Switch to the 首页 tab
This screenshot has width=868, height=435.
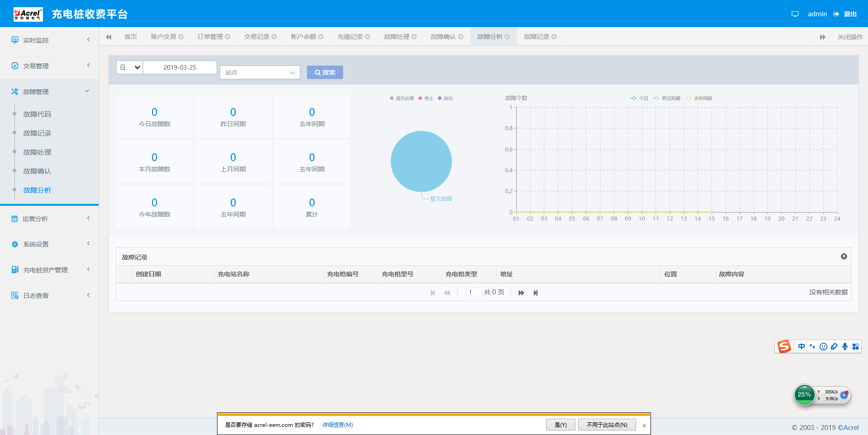coord(131,37)
